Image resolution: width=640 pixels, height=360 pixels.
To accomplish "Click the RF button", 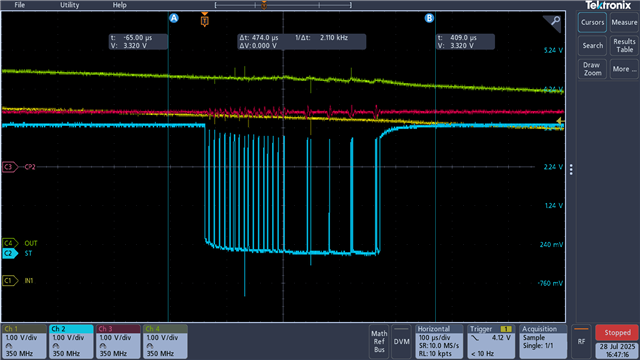I will point(581,342).
